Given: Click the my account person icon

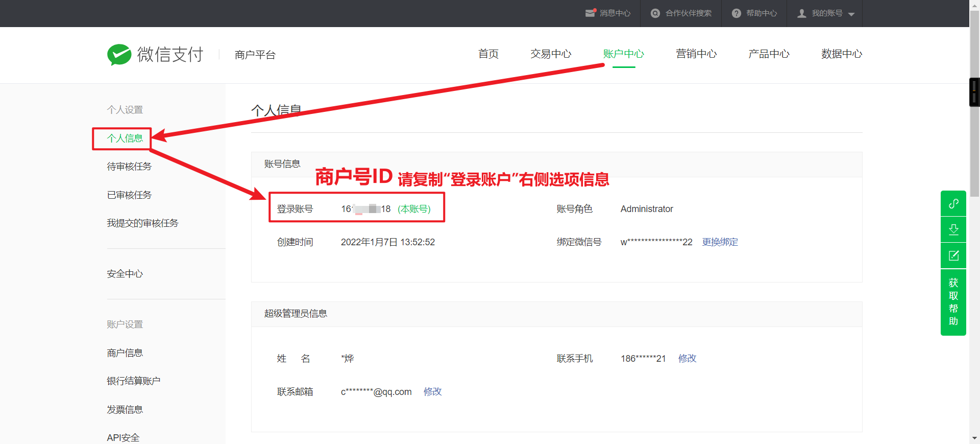Looking at the screenshot, I should [x=802, y=13].
